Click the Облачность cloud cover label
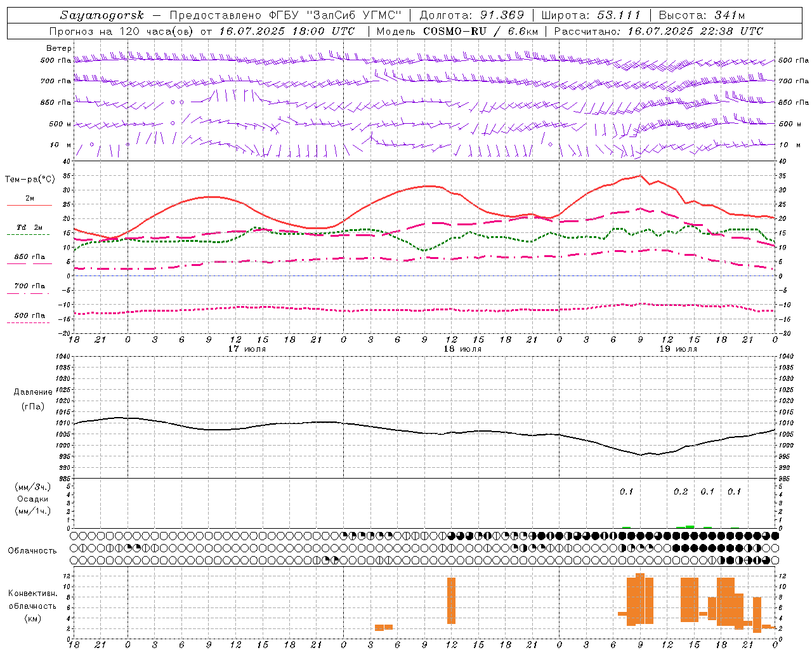This screenshot has height=650, width=812. point(32,551)
